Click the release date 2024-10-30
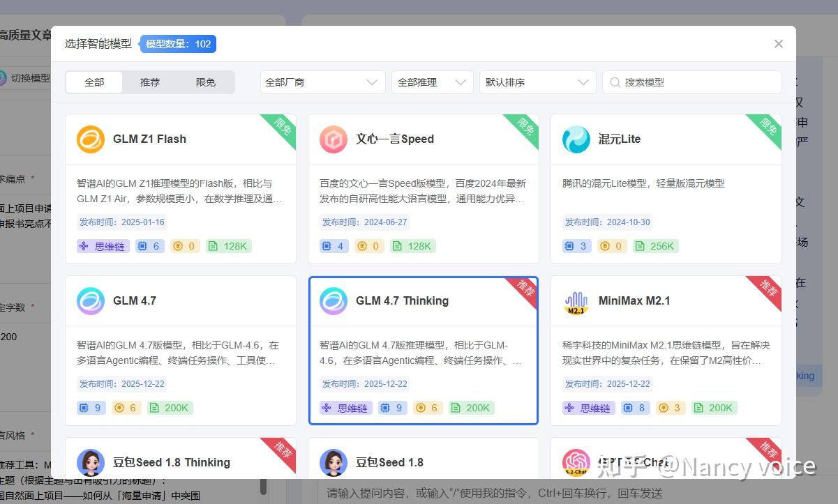The width and height of the screenshot is (838, 504). [627, 222]
